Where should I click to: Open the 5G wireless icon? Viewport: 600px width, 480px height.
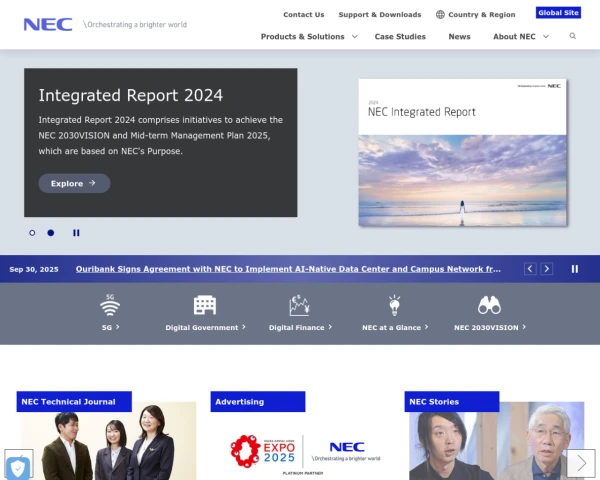tap(110, 305)
